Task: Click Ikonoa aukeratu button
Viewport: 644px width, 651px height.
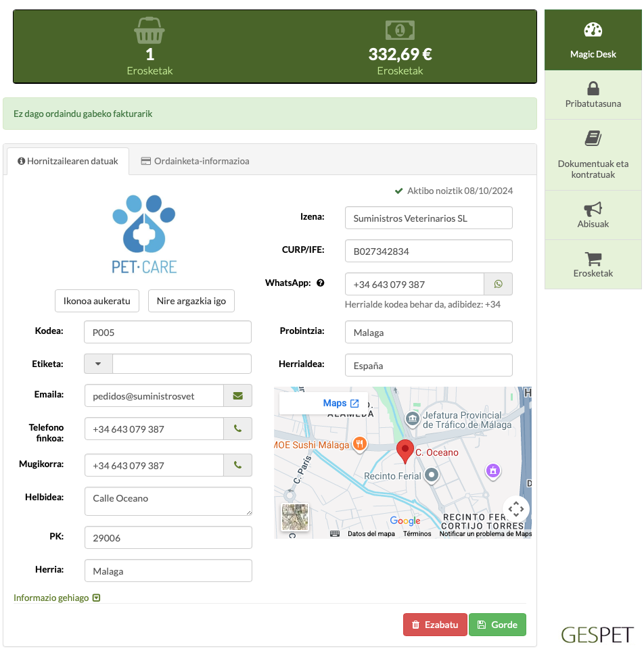Action: click(97, 301)
